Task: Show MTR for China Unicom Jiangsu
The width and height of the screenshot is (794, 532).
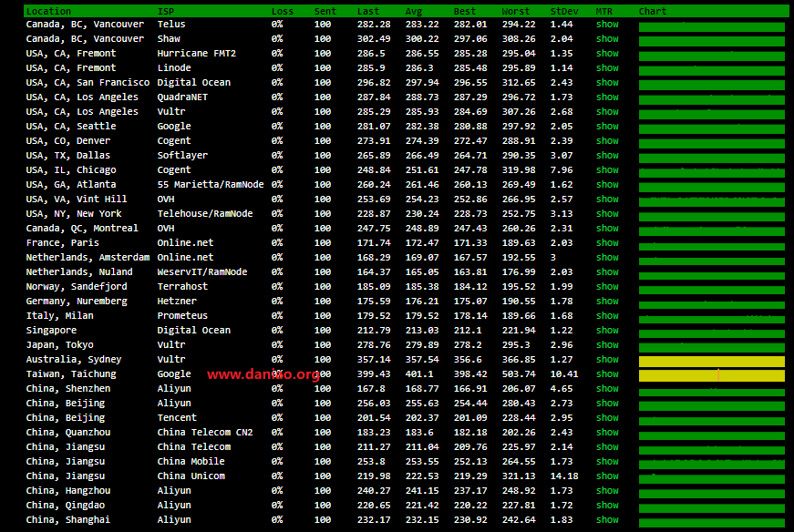Action: [x=607, y=476]
